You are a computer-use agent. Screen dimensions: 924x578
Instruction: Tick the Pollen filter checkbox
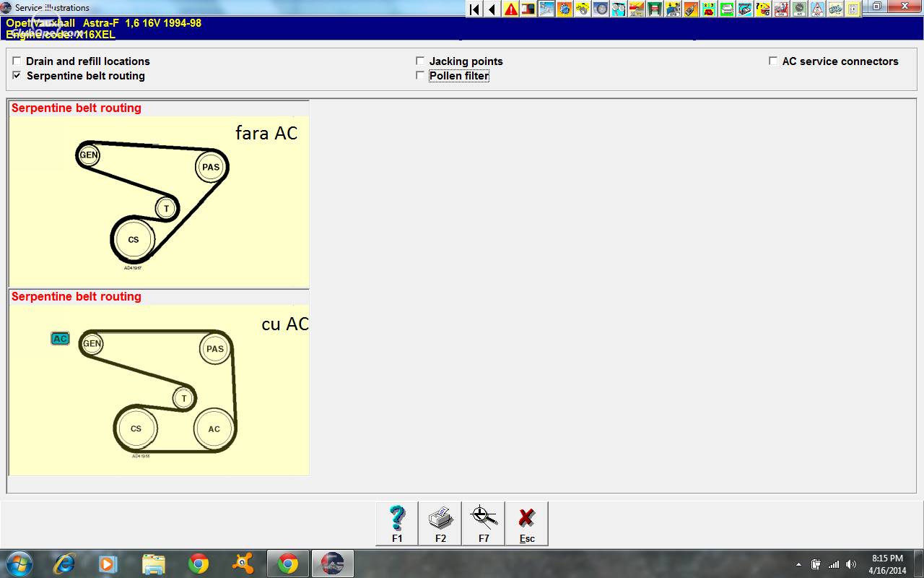tap(420, 75)
